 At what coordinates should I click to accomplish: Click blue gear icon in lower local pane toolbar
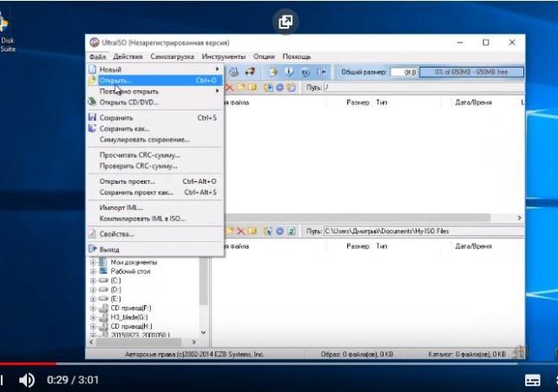(x=280, y=232)
